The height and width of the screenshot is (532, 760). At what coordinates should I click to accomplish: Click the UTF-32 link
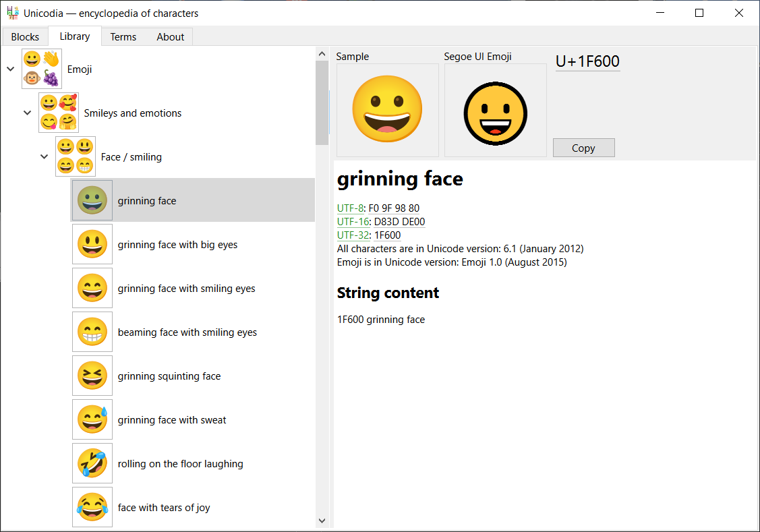(352, 235)
